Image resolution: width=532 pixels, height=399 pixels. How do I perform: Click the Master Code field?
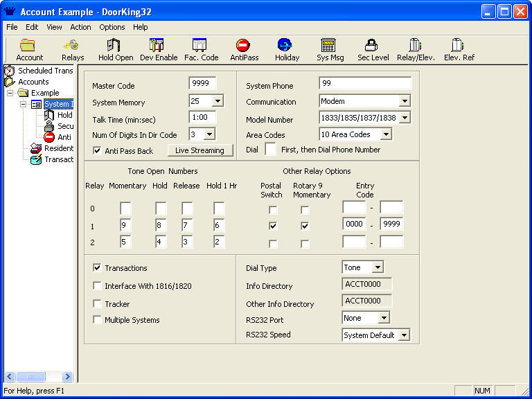(202, 83)
